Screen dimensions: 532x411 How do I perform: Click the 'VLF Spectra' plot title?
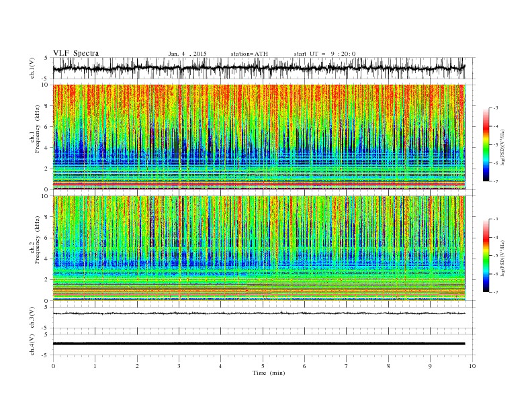[x=76, y=53]
